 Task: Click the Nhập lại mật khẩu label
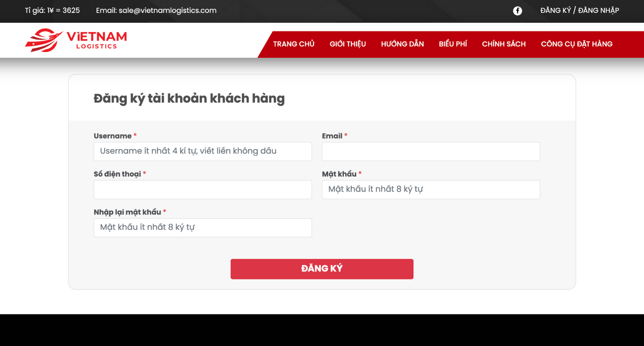coord(127,212)
